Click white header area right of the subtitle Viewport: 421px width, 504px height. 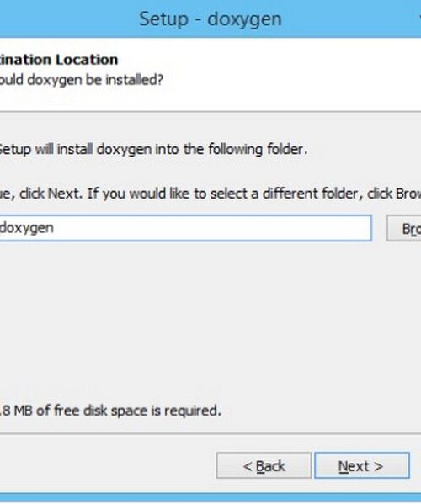290,80
